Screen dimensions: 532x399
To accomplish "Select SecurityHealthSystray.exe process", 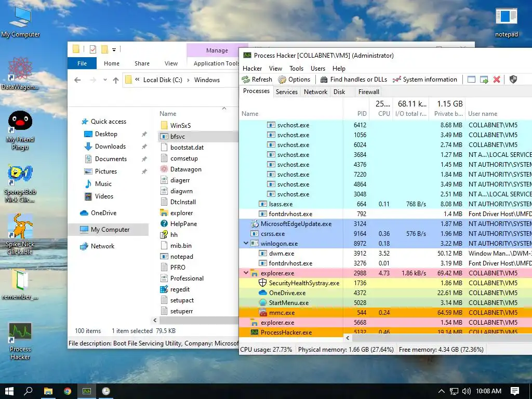I will [x=385, y=283].
